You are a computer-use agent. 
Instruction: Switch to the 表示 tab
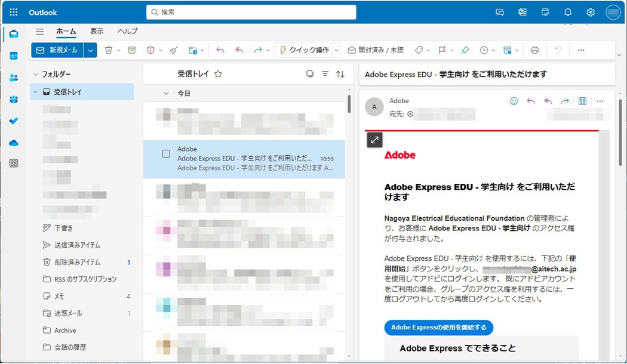[97, 32]
